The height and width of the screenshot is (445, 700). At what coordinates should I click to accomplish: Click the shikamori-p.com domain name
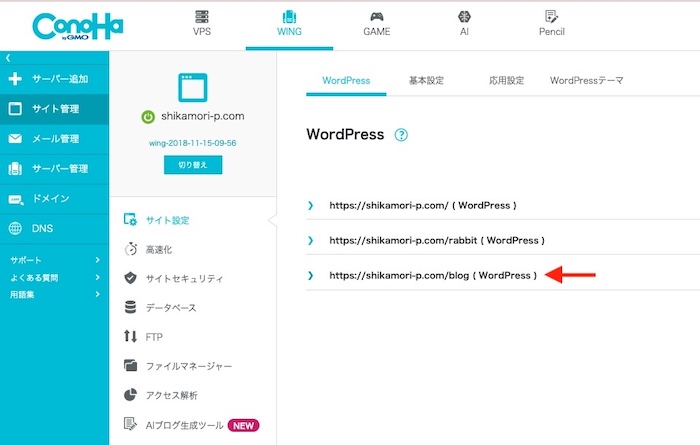[203, 116]
